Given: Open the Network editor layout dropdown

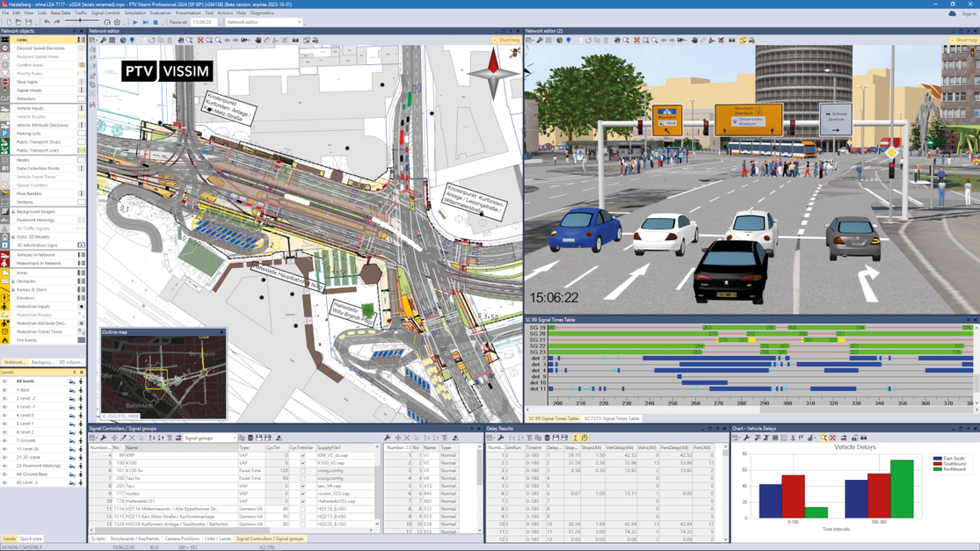Looking at the screenshot, I should [299, 22].
